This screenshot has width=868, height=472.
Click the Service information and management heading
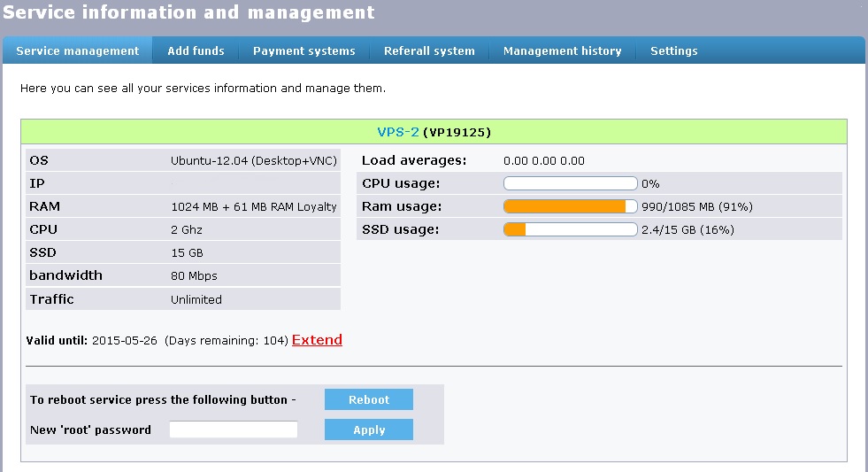tap(188, 12)
